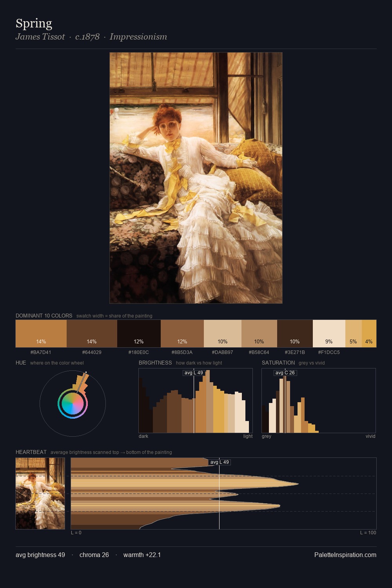Click the painting title "Spring"
Screen dimensions: 392x588
point(34,24)
